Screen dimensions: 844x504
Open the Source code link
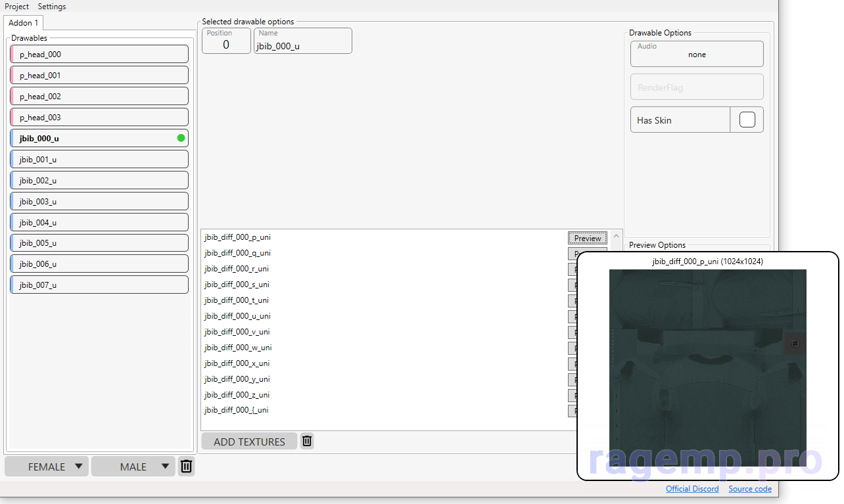click(x=750, y=488)
